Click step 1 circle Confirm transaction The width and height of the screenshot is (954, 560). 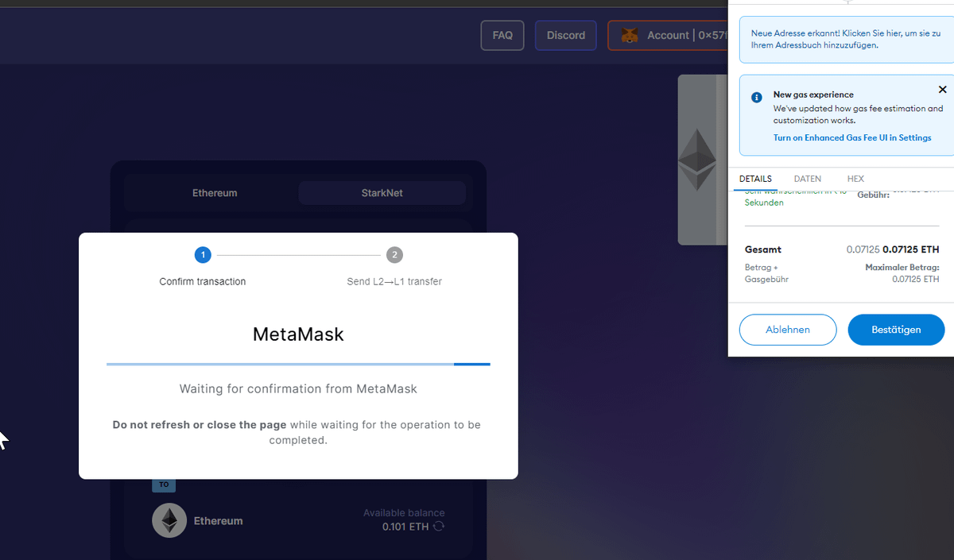tap(203, 255)
